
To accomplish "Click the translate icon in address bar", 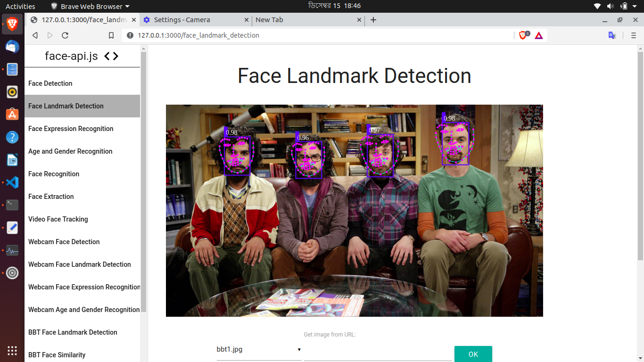I will 612,35.
